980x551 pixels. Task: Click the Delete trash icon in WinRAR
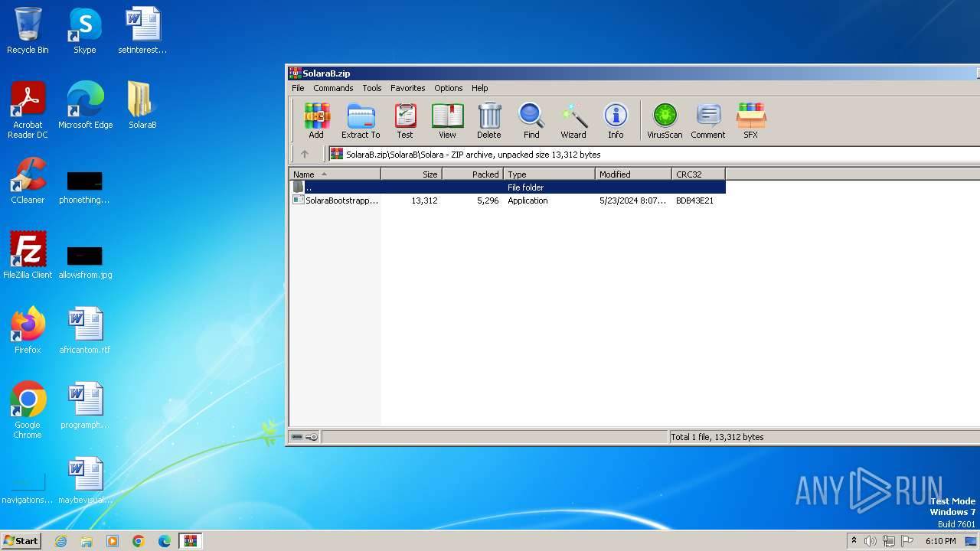click(x=489, y=121)
